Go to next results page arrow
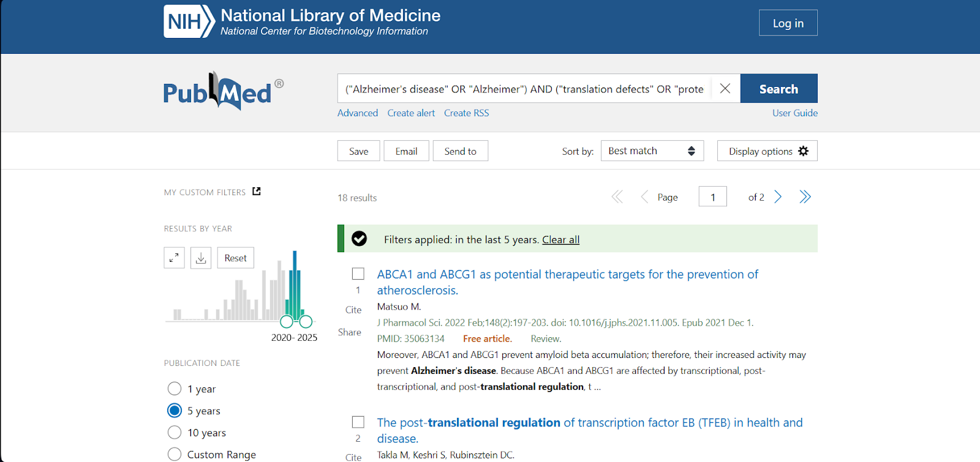 tap(778, 196)
